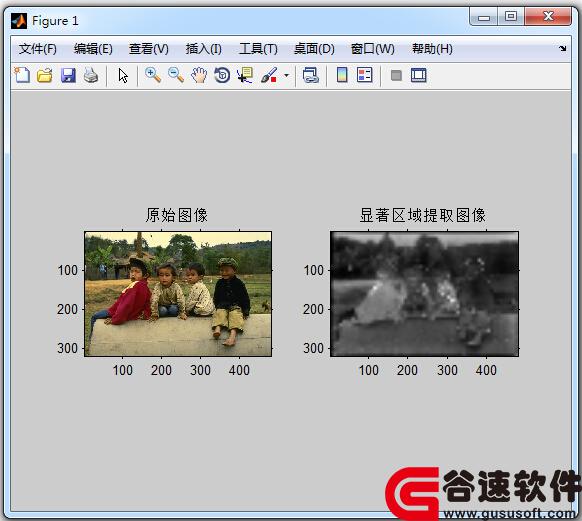Choose the Data Cursor tool
Image resolution: width=582 pixels, height=521 pixels.
pos(245,75)
